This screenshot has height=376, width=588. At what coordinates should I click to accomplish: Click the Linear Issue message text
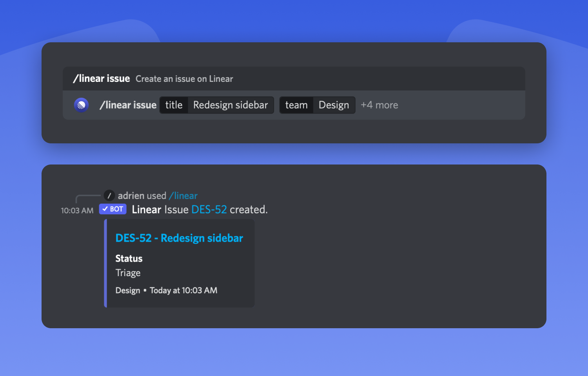[160, 210]
